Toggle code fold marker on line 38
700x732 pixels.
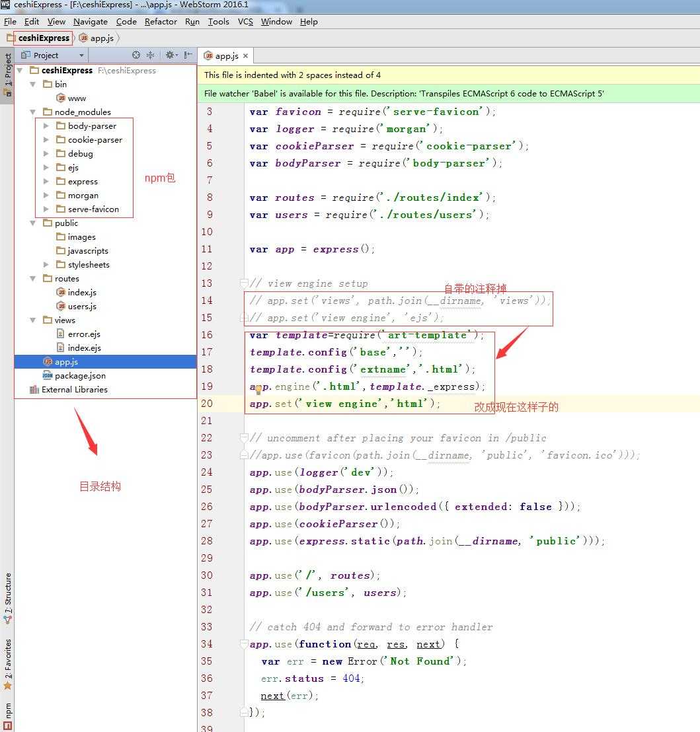[244, 712]
